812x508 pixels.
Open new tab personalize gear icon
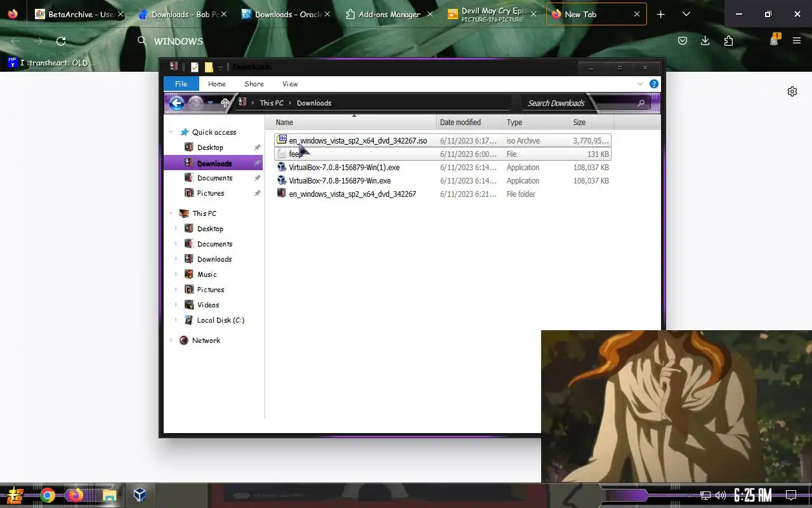pos(792,91)
